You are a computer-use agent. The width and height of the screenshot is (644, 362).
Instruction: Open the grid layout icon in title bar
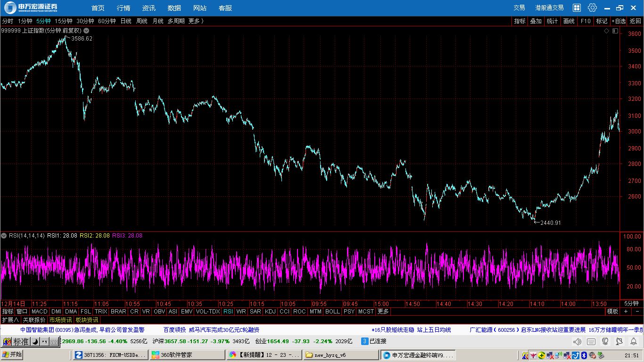coord(577,8)
